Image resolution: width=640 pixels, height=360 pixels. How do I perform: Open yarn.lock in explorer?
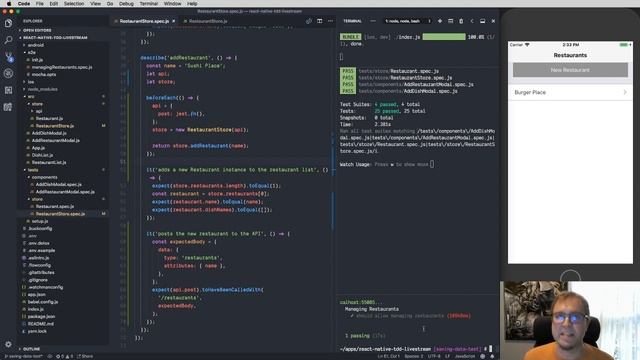[x=37, y=331]
